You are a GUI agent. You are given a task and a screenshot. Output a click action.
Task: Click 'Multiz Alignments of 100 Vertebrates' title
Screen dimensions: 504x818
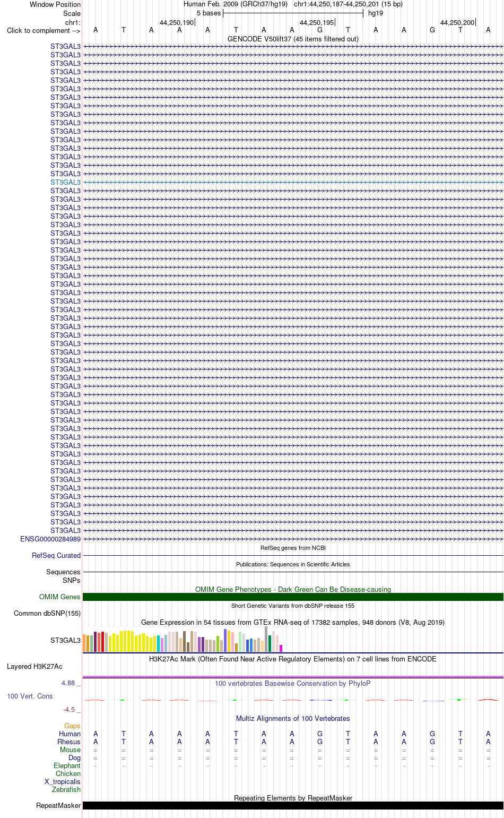click(x=293, y=718)
